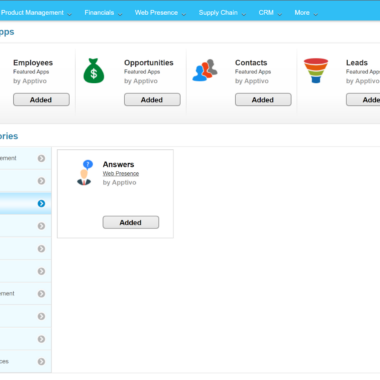380x380 pixels.
Task: Open the CRM menu
Action: [270, 13]
